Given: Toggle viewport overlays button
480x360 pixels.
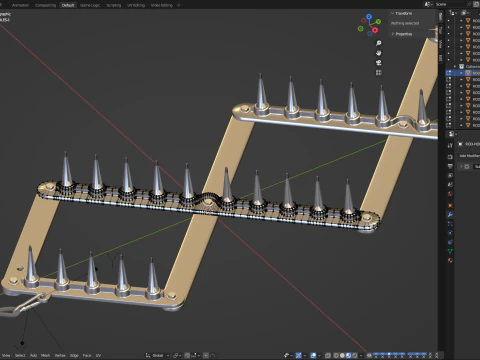Looking at the screenshot, I should [313, 355].
